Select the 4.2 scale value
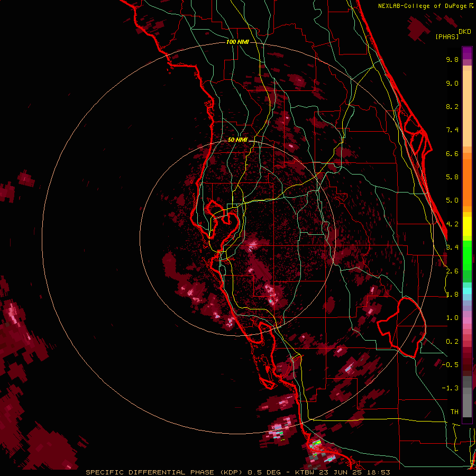Image resolution: width=476 pixels, height=476 pixels. [452, 224]
